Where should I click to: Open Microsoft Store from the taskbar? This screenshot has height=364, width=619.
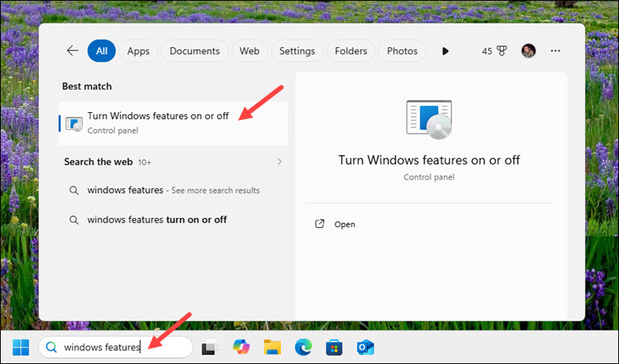click(334, 347)
